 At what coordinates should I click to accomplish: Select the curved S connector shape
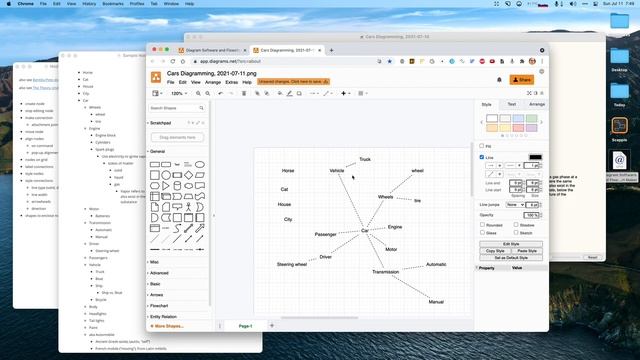coord(177,228)
